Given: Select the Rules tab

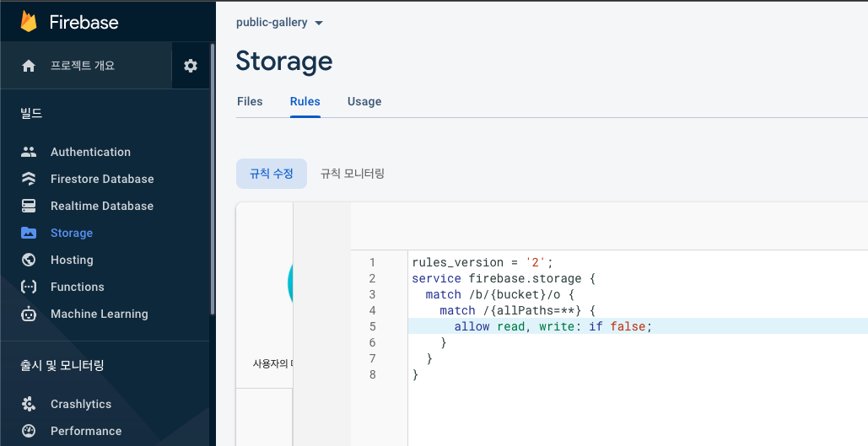Looking at the screenshot, I should tap(305, 101).
